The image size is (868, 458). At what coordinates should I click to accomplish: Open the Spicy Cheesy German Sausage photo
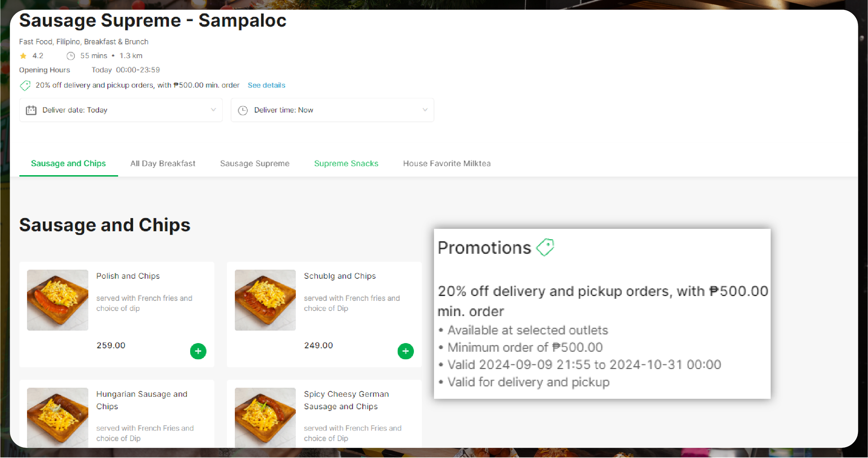coord(265,417)
